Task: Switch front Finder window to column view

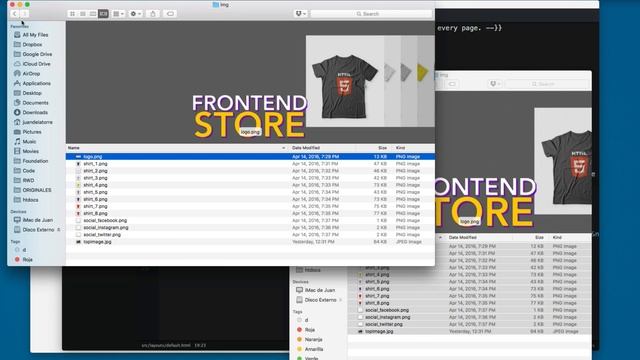Action: coord(93,14)
